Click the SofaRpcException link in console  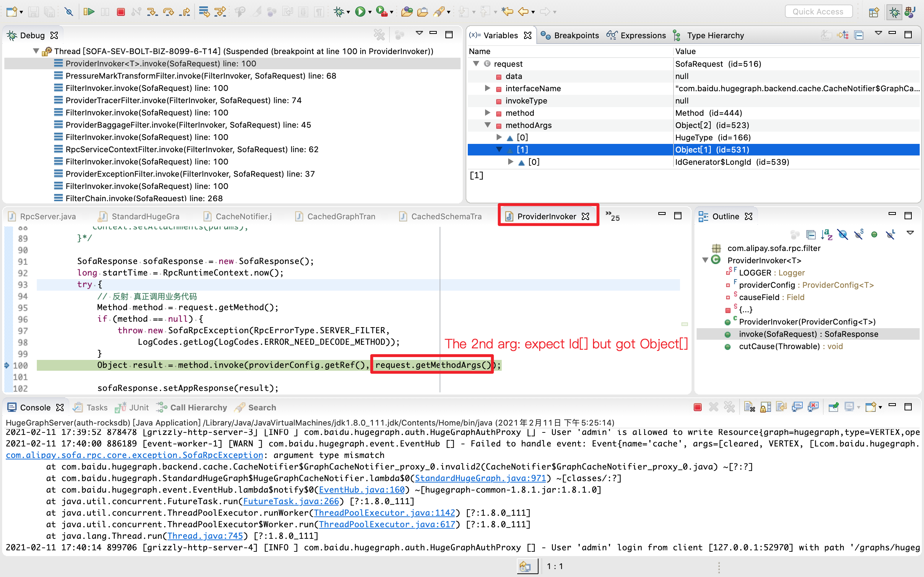point(134,455)
